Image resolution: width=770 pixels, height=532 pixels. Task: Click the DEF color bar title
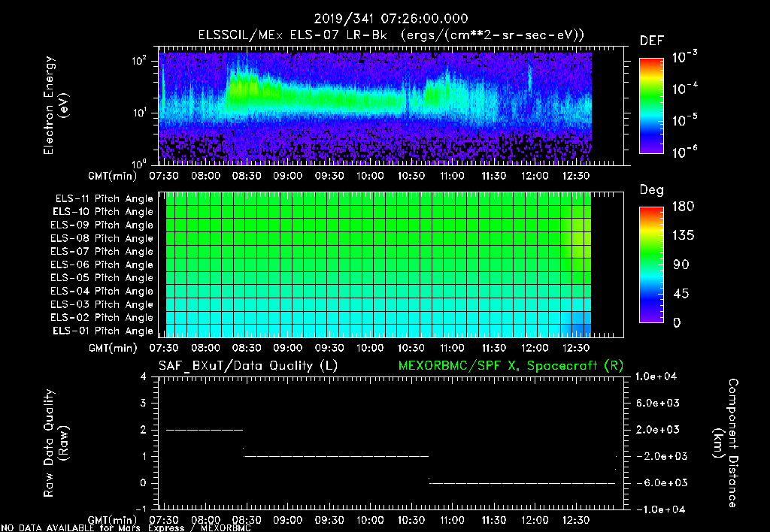(x=652, y=41)
